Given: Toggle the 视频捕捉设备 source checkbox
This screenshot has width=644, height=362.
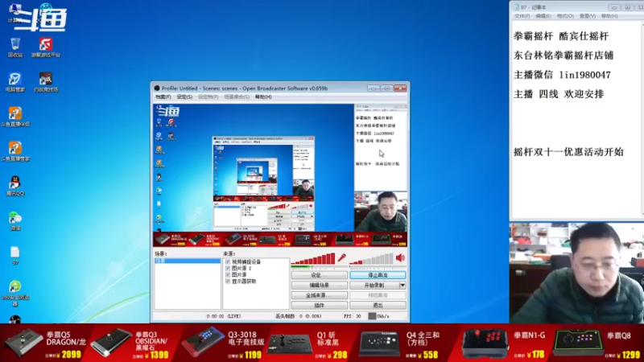Looking at the screenshot, I should click(228, 262).
